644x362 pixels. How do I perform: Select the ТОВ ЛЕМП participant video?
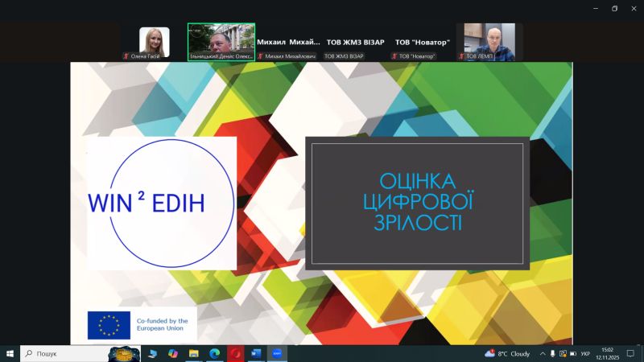(489, 42)
